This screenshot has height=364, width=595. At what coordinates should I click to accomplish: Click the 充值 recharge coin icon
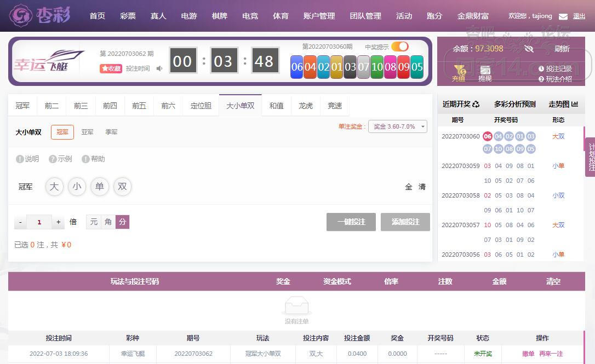[x=459, y=70]
